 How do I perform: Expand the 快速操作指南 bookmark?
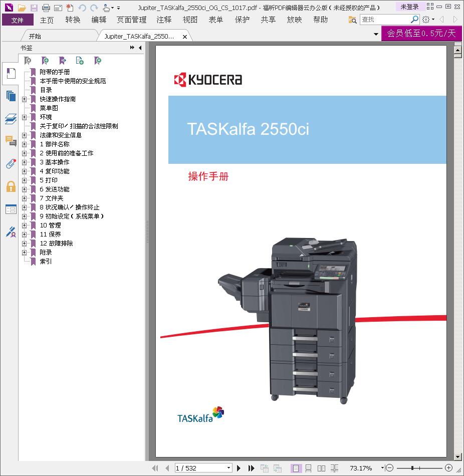click(x=24, y=99)
